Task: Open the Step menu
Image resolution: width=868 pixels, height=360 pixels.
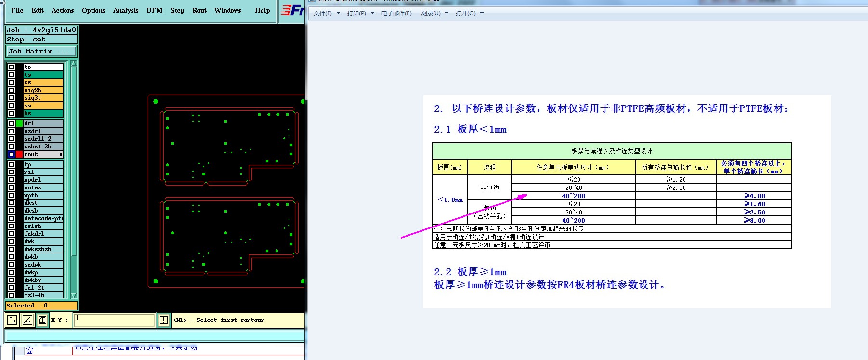Action: (x=177, y=10)
